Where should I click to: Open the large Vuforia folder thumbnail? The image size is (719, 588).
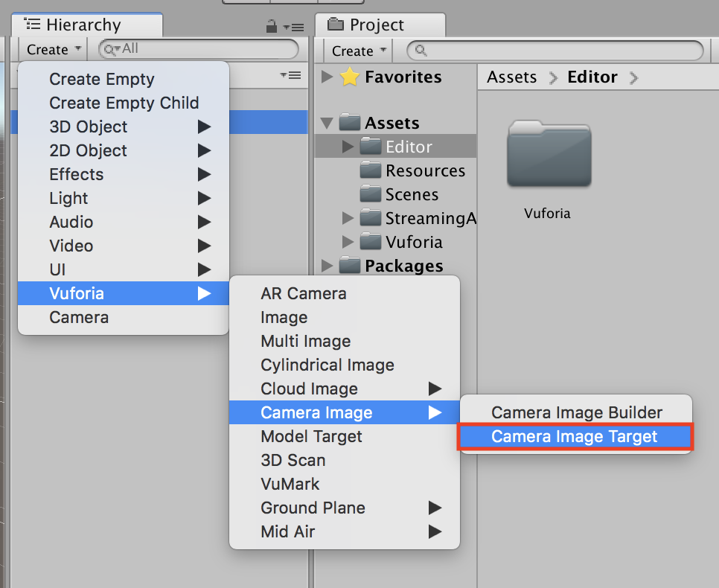(549, 156)
